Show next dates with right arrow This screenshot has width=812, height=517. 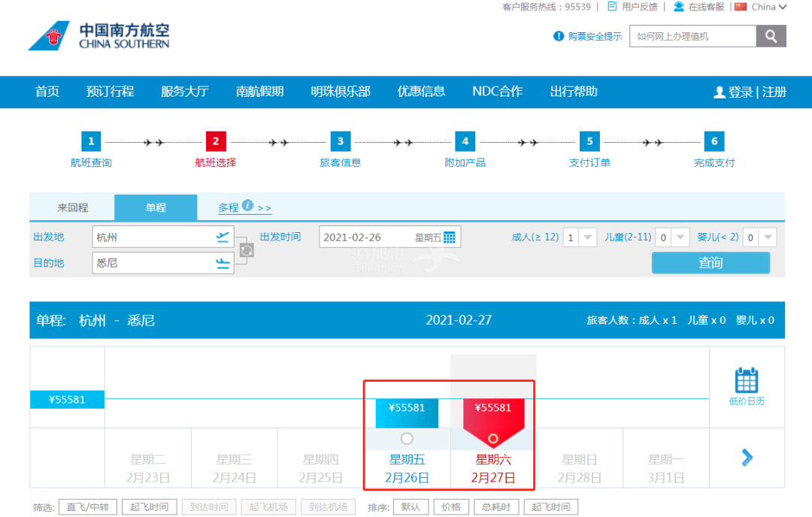pyautogui.click(x=747, y=457)
